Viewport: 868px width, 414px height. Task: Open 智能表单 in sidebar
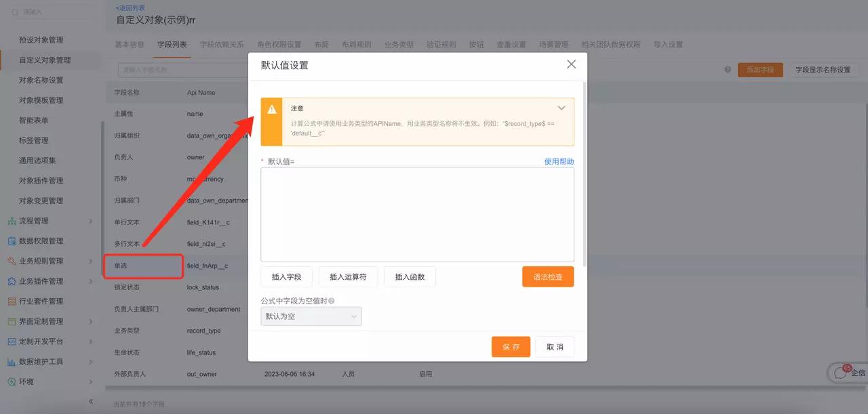point(33,121)
